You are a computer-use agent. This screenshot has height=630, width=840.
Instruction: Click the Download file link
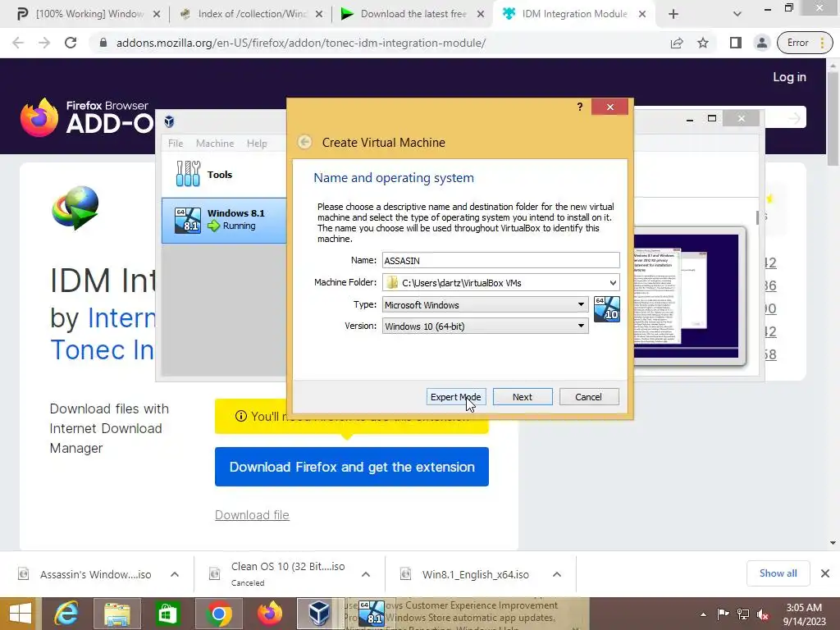point(252,515)
